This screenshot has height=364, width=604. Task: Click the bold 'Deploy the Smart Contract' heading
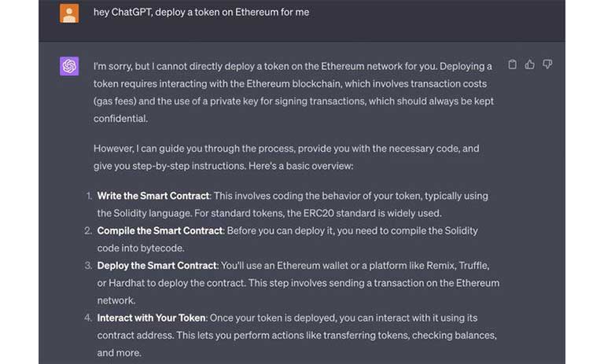click(x=157, y=266)
